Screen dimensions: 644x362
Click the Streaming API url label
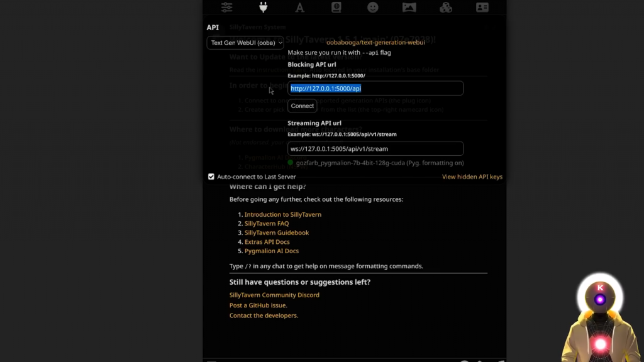pyautogui.click(x=314, y=123)
